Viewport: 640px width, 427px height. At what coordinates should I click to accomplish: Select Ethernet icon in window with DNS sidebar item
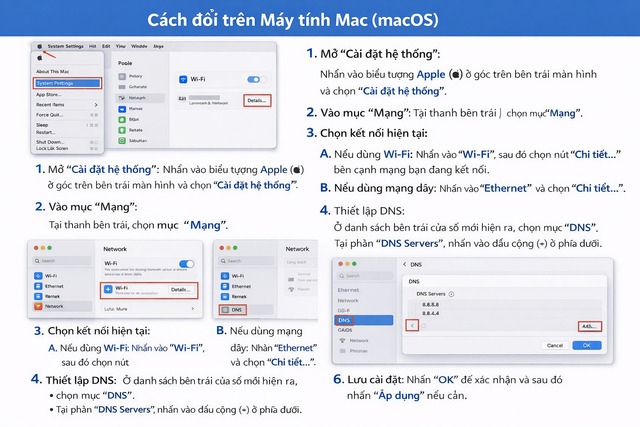[x=225, y=286]
